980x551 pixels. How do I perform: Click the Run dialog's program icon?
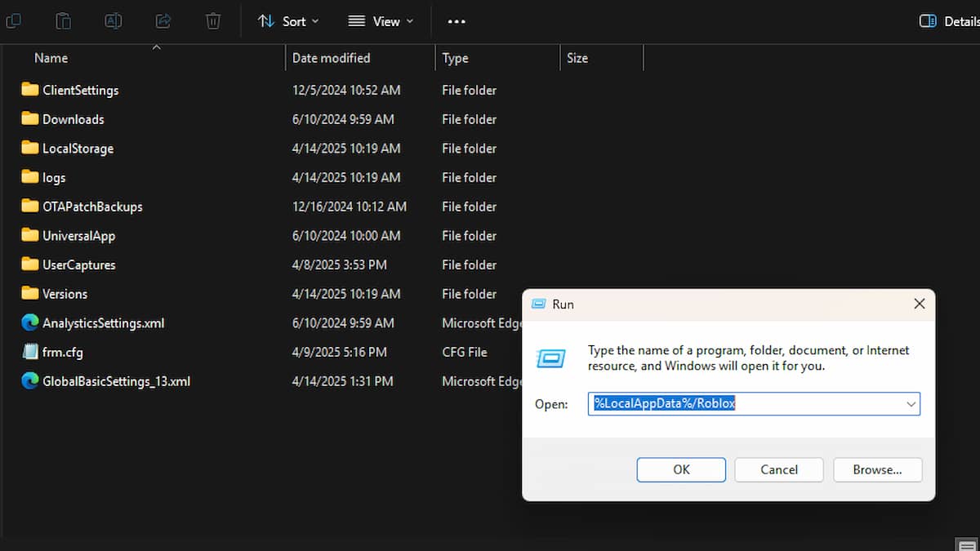point(550,358)
